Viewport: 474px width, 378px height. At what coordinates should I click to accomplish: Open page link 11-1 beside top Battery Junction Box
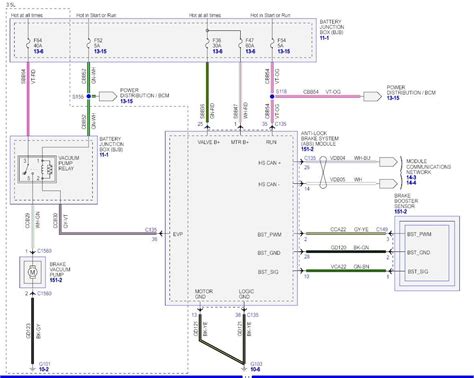coord(324,38)
